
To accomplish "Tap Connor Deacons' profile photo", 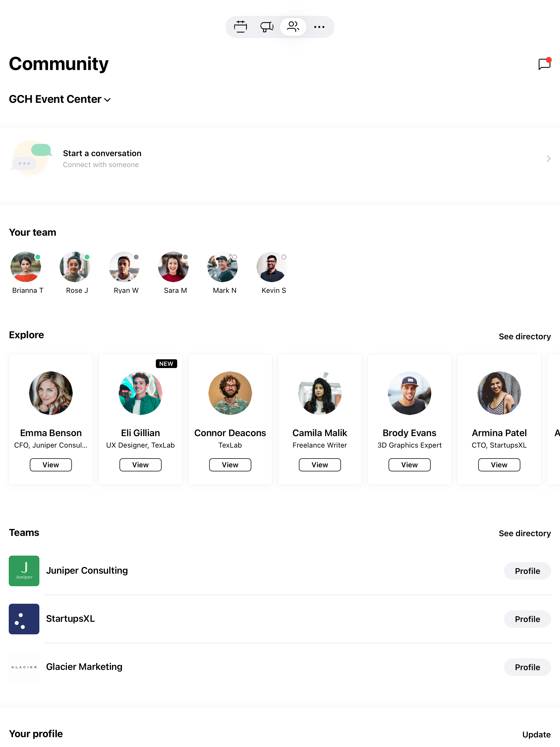I will click(x=230, y=393).
